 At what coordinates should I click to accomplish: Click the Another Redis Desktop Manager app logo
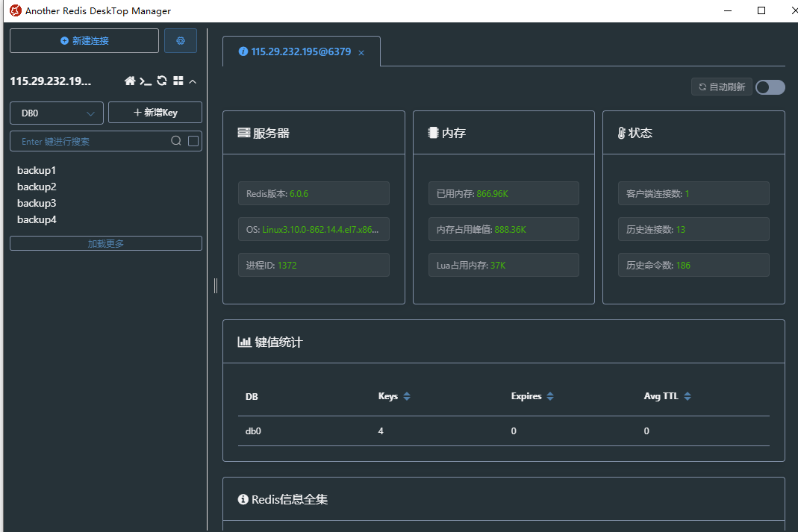pos(15,10)
